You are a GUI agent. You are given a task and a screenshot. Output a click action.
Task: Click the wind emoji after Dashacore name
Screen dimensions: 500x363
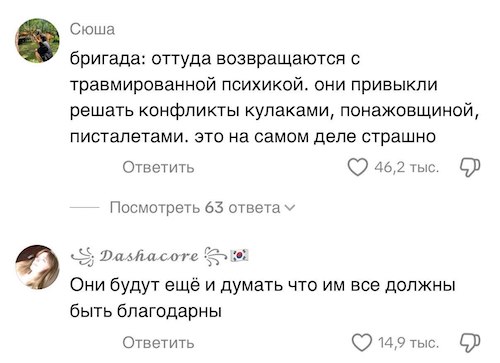(x=215, y=257)
